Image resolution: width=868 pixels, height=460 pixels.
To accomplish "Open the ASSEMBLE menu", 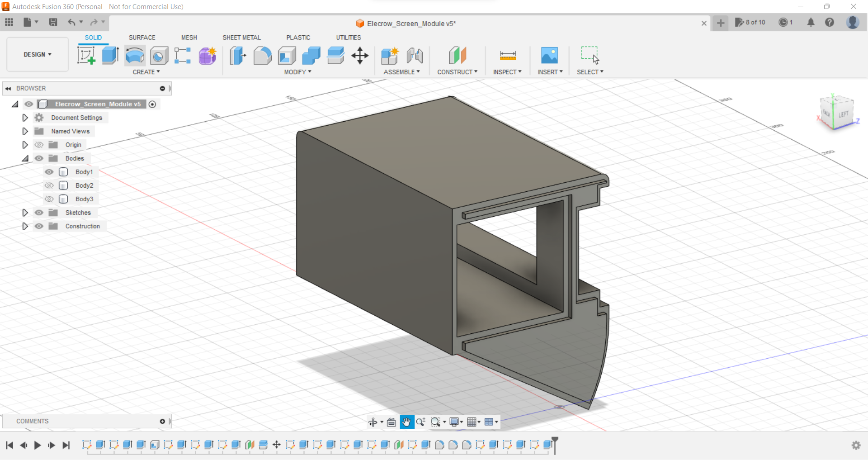I will [401, 72].
